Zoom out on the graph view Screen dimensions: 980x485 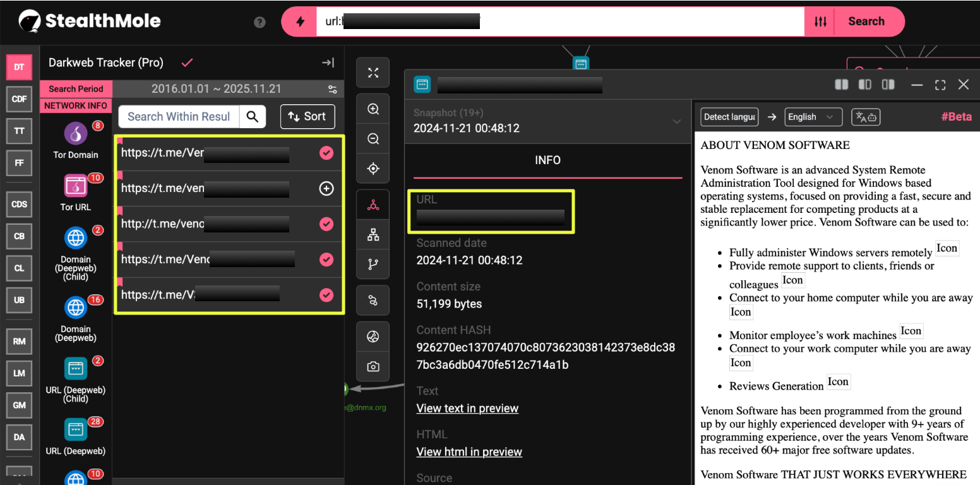click(373, 139)
